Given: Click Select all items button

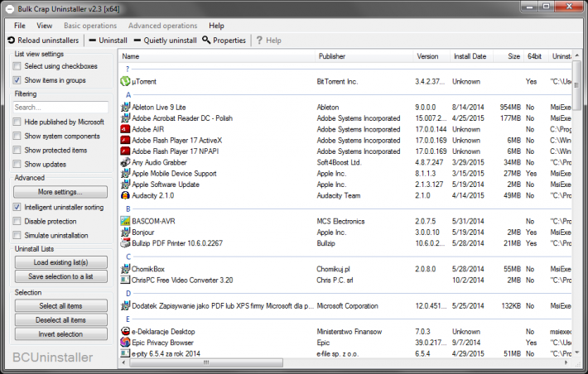Looking at the screenshot, I should tap(60, 306).
